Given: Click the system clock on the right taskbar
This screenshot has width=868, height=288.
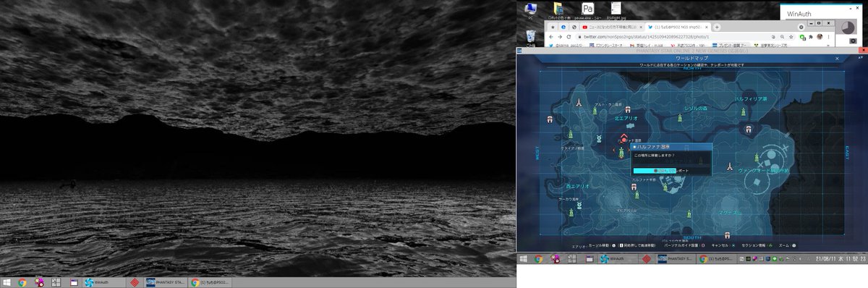Looking at the screenshot, I should (841, 259).
